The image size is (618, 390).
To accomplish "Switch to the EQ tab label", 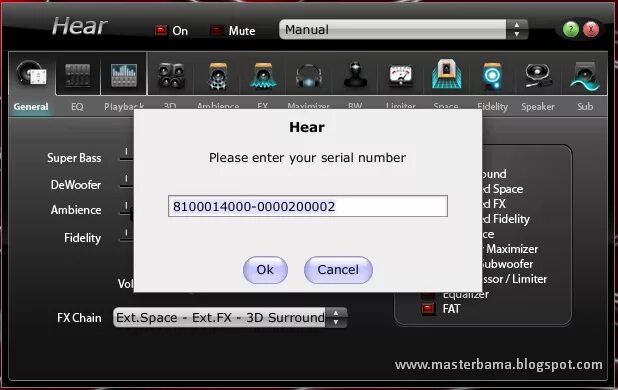I will (77, 107).
